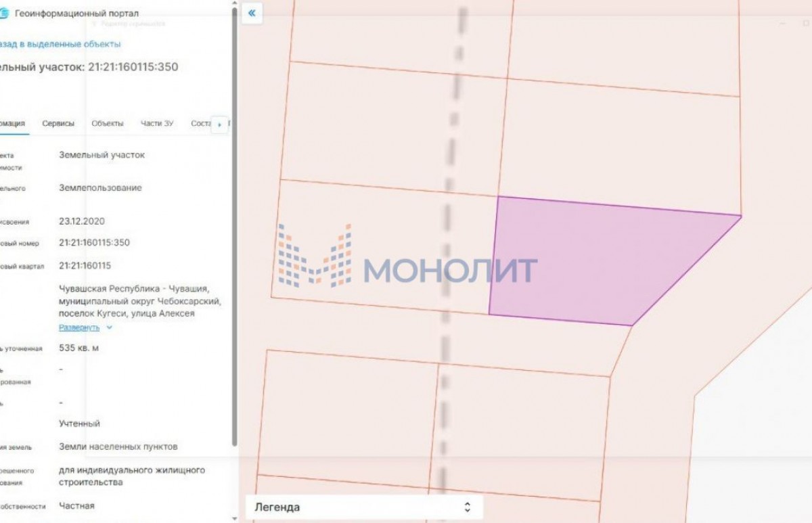
Task: Switch to the Информация tab
Action: point(12,123)
